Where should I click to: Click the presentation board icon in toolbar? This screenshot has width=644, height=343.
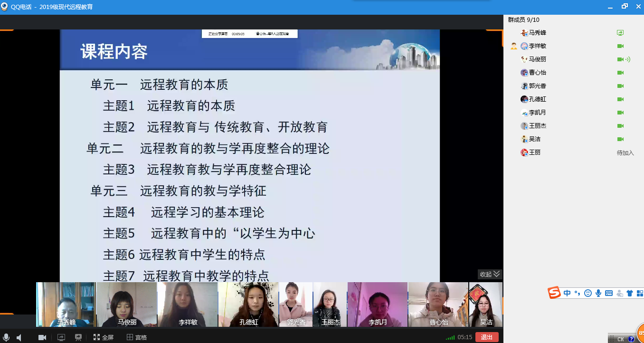tap(78, 337)
